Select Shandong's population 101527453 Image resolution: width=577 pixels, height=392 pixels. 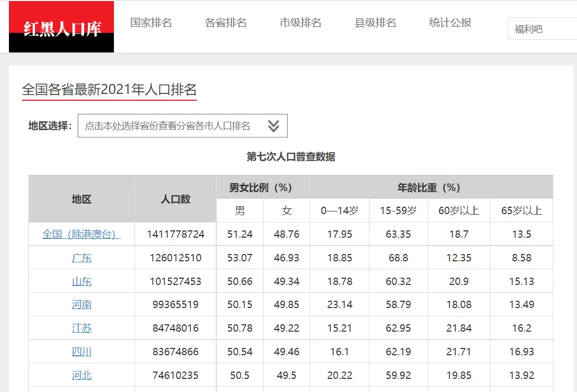point(175,281)
